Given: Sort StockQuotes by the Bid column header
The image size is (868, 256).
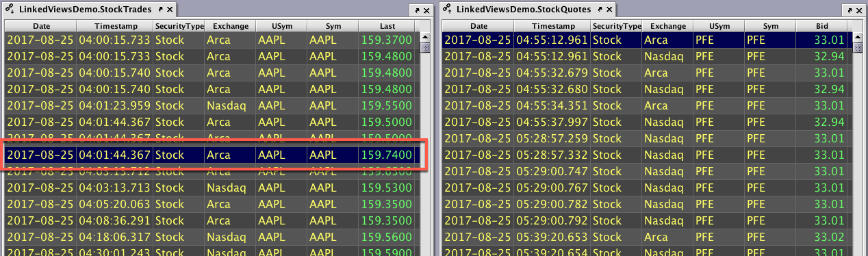Looking at the screenshot, I should [x=821, y=26].
